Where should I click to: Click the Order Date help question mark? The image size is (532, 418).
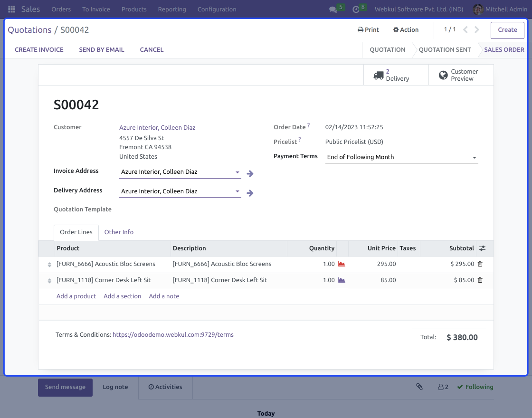(308, 125)
